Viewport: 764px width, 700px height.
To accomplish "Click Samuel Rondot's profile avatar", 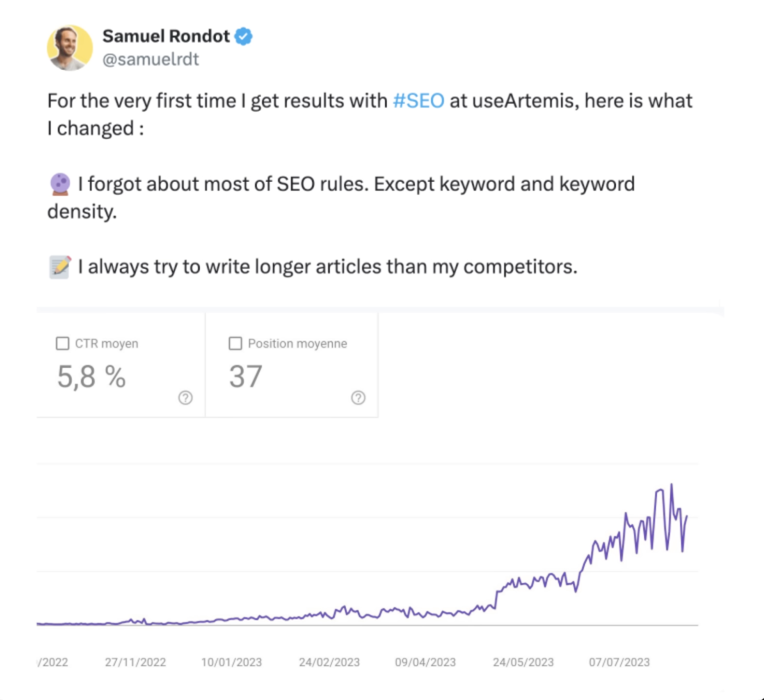I will 70,48.
